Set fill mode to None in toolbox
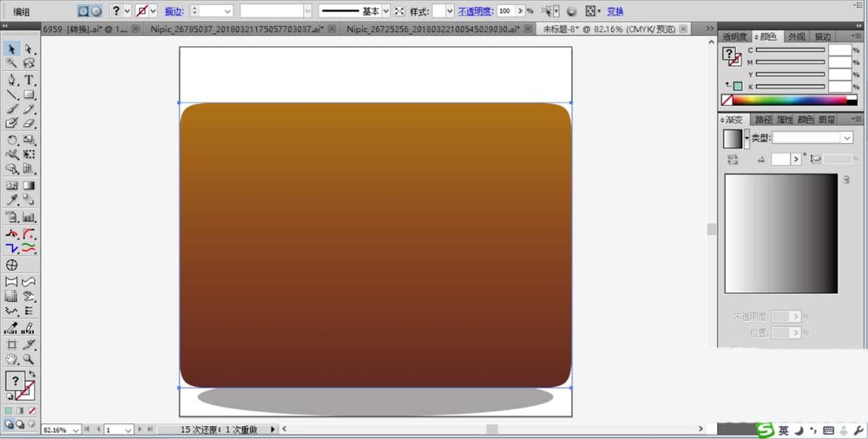This screenshot has width=868, height=439. (32, 410)
